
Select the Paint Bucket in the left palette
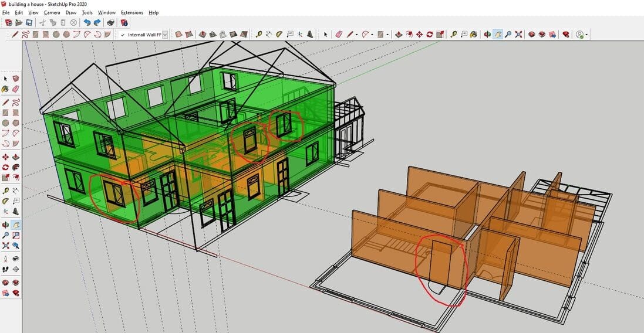[5, 89]
